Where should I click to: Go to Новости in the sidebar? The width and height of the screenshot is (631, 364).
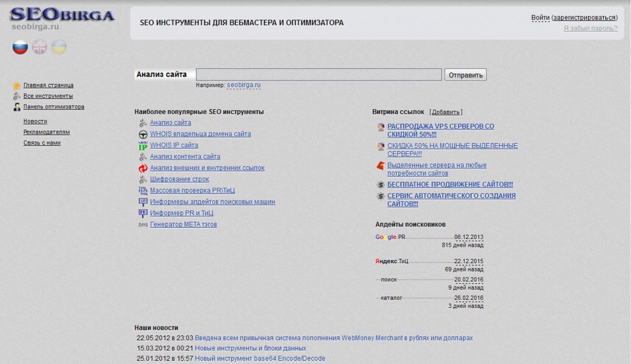35,121
